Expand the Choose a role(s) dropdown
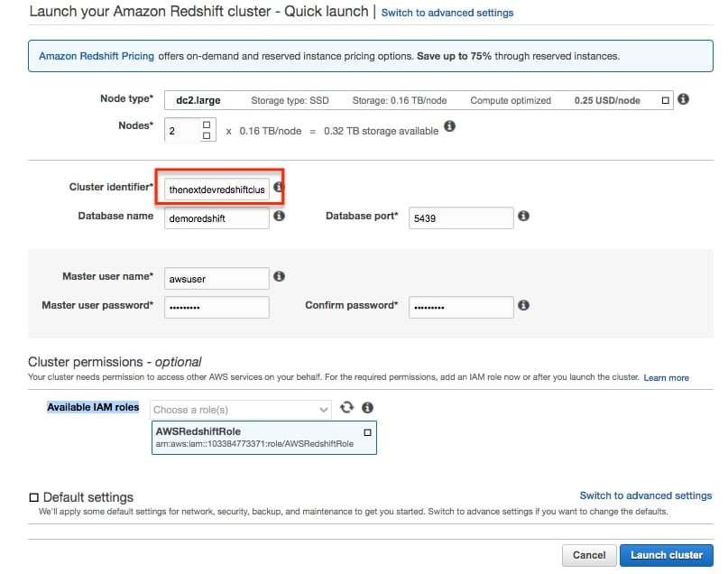This screenshot has height=574, width=728. [x=241, y=410]
